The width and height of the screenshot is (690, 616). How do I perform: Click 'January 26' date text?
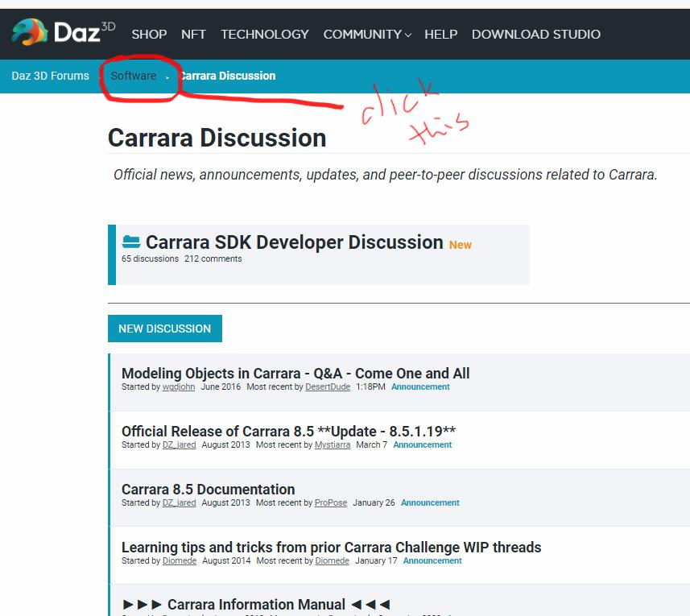coord(374,503)
